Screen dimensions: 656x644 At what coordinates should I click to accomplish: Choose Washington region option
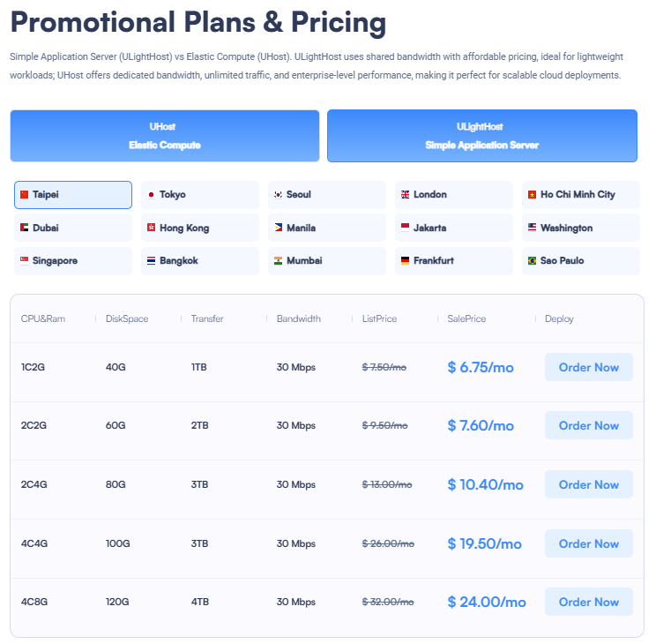[x=581, y=228]
